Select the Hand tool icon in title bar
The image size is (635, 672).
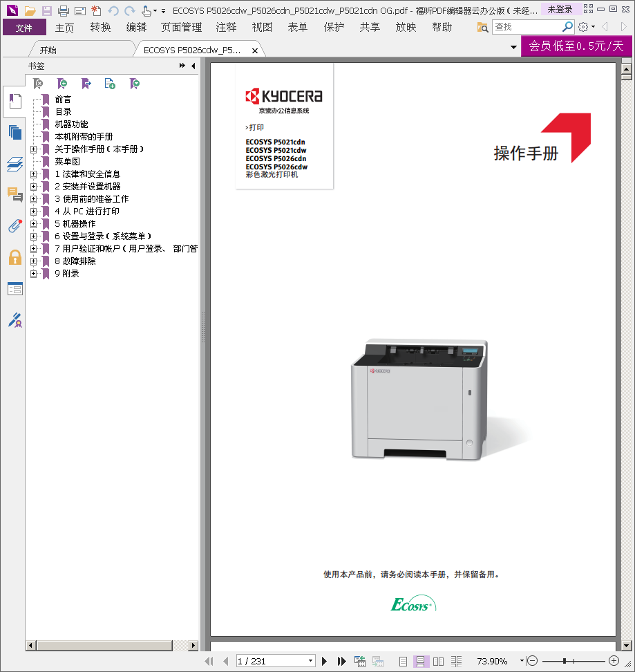tap(146, 10)
